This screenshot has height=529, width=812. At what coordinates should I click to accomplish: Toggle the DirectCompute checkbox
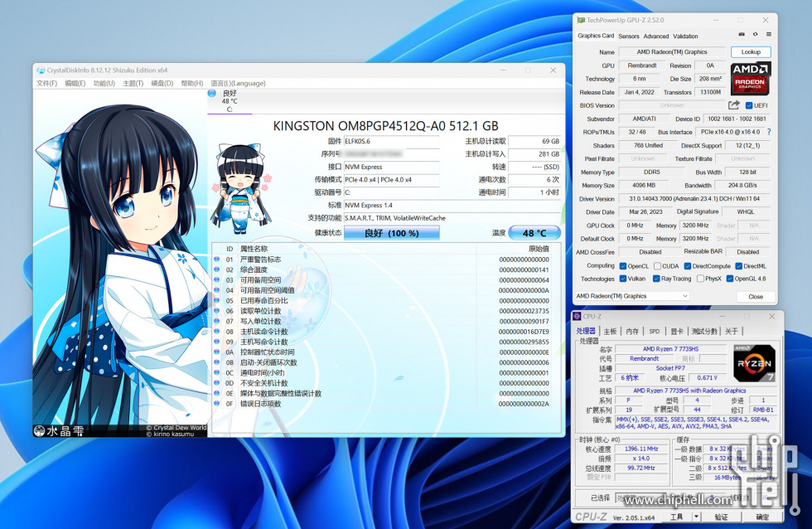688,266
